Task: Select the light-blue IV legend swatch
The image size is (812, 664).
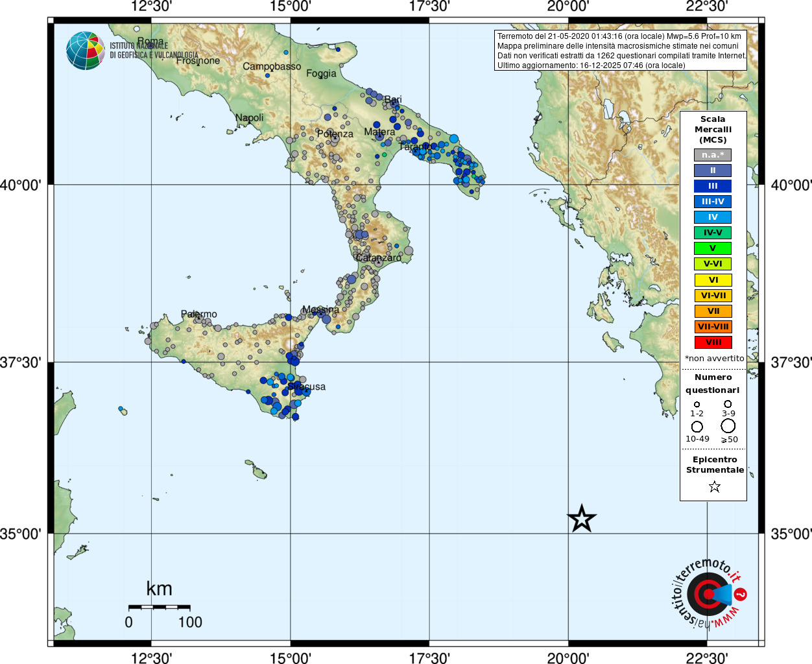Action: coord(713,217)
